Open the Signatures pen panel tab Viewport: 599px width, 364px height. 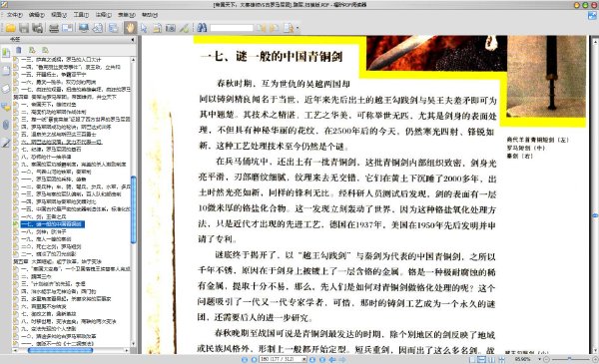pyautogui.click(x=6, y=143)
